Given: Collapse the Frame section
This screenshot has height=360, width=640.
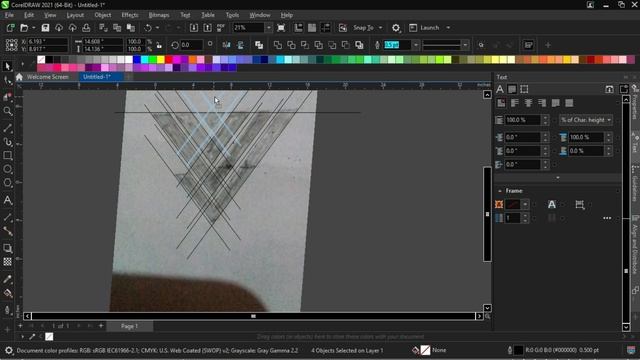Looking at the screenshot, I should pos(500,191).
